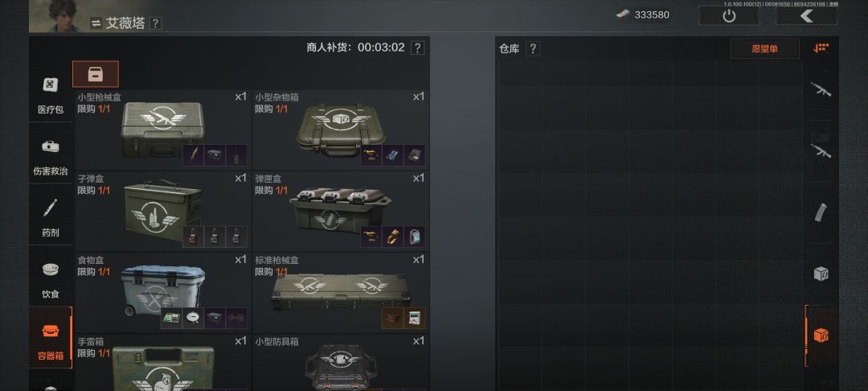Filter warehouse by top rifle icon
The width and height of the screenshot is (868, 391).
pos(821,88)
